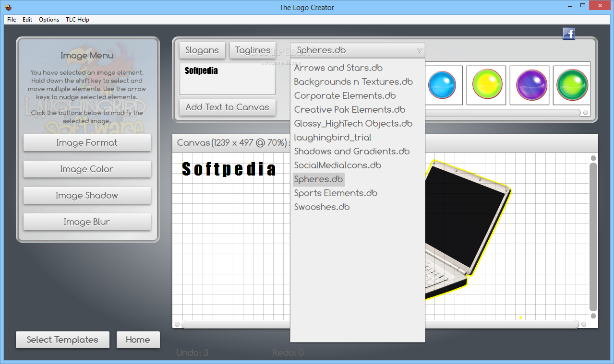Click the Select Templates button
Viewport: 614px width, 364px height.
point(62,340)
